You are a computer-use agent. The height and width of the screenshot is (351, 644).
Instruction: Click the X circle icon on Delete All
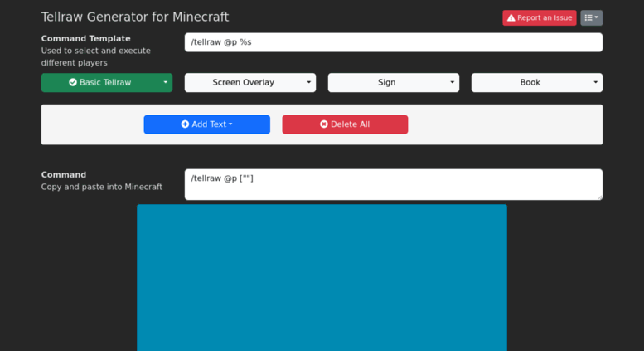click(324, 124)
